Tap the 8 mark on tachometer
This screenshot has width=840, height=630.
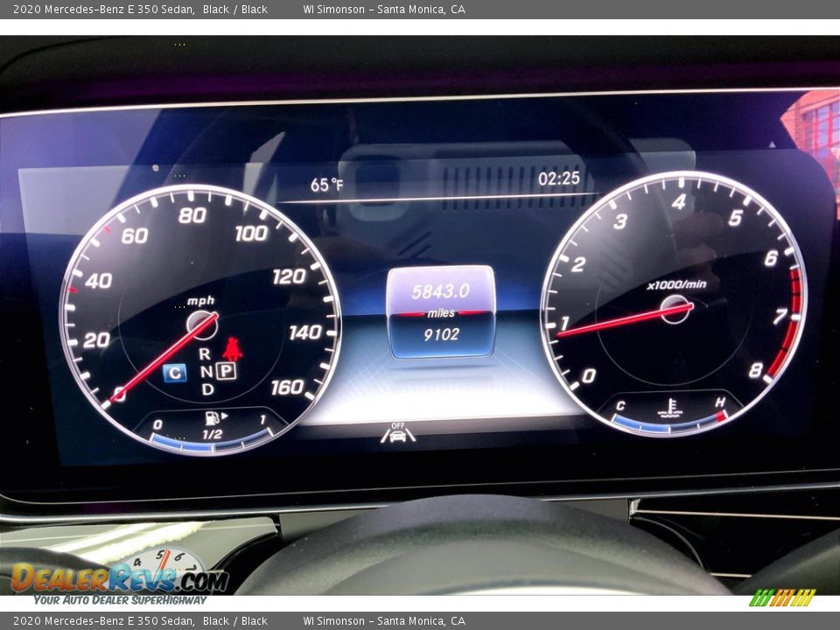click(755, 369)
